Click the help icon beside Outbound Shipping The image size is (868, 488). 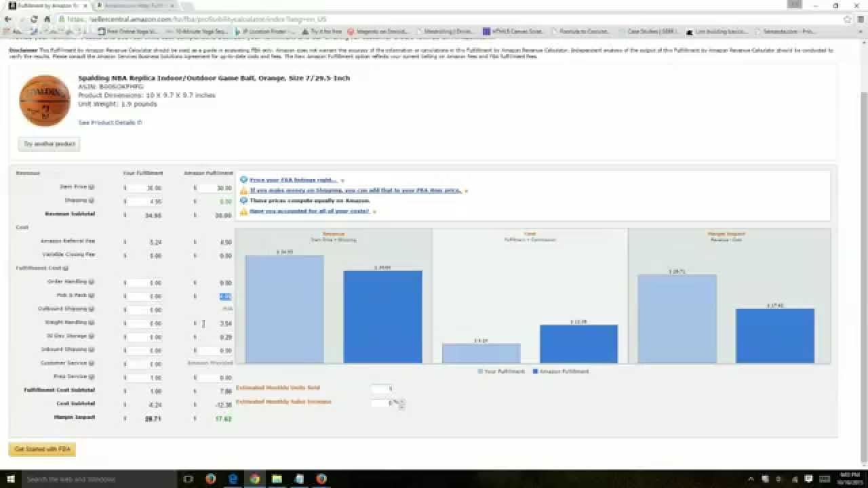(x=92, y=309)
